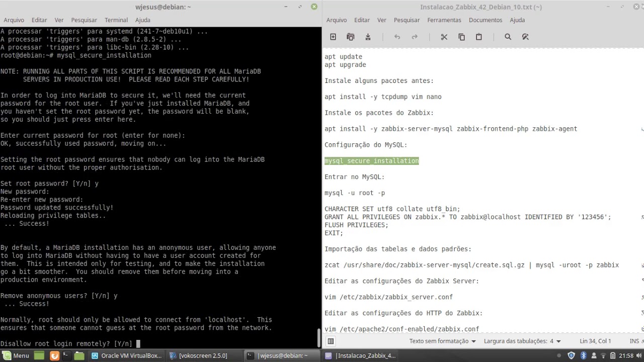644x362 pixels.
Task: Click the open file icon in the editor toolbar
Action: click(351, 37)
